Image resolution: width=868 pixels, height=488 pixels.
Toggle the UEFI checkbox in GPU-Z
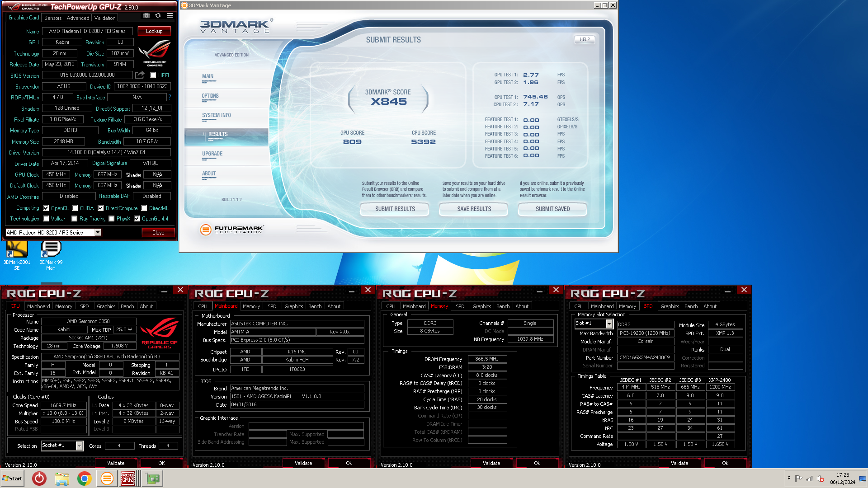tap(153, 75)
